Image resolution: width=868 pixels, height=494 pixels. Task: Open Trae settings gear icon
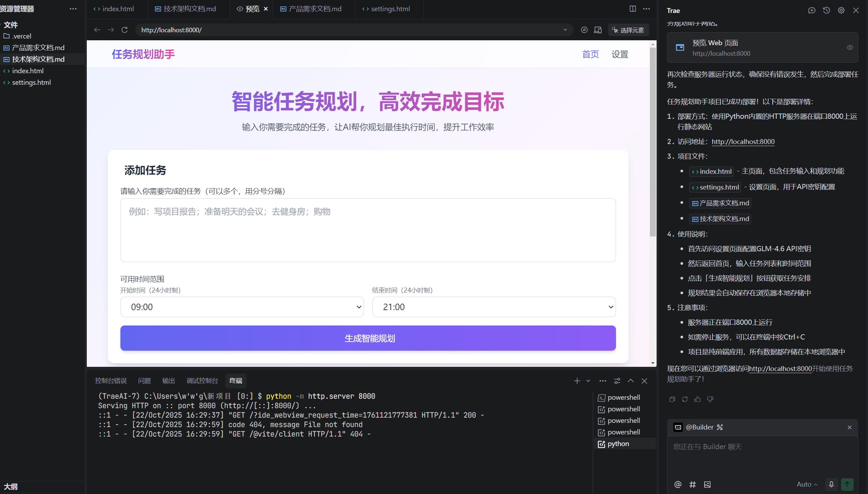coord(841,11)
